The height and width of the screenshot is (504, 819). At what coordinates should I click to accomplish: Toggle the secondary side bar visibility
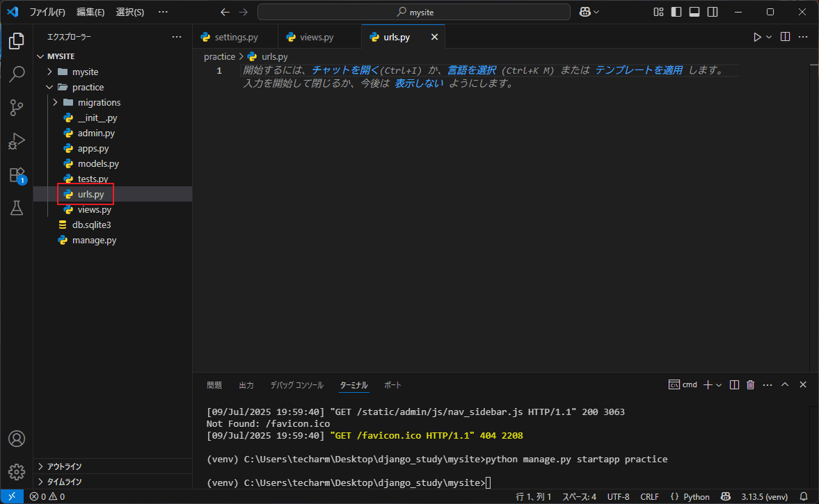click(713, 12)
